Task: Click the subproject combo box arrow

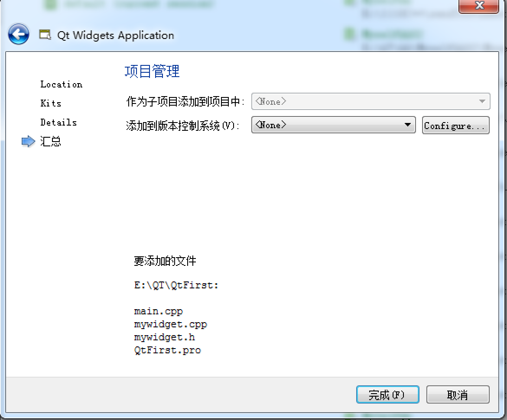Action: pos(482,101)
